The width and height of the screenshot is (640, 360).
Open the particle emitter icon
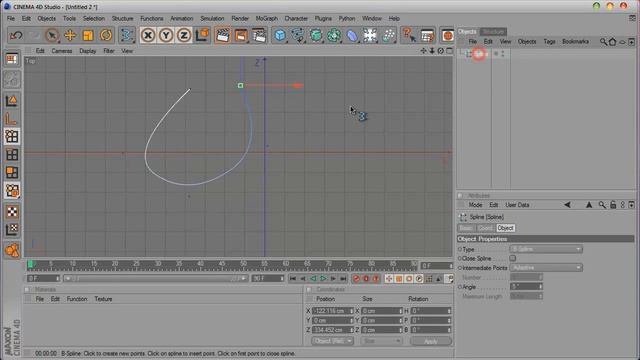[x=388, y=35]
